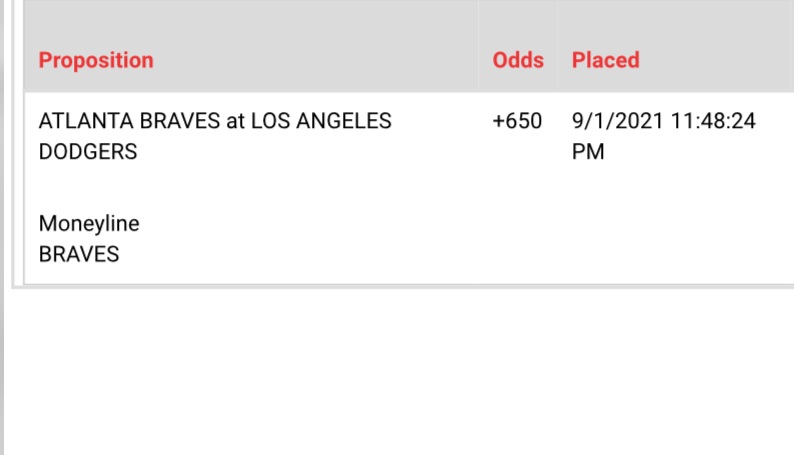Click the gray header area above Placed

click(x=675, y=23)
